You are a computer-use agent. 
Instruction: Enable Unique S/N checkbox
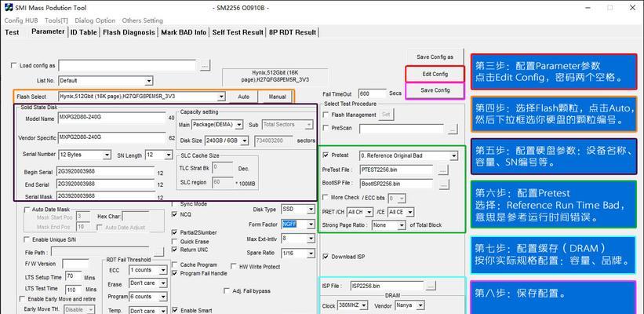click(x=27, y=239)
